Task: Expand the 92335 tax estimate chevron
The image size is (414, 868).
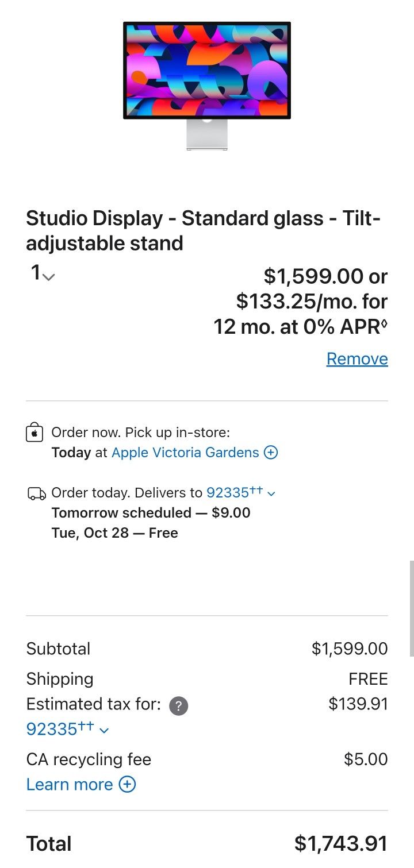Action: click(x=103, y=729)
